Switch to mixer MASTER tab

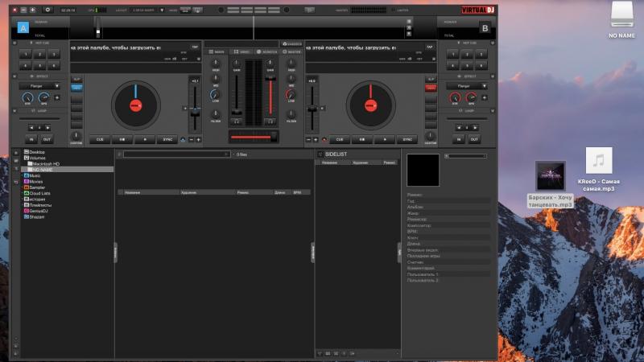click(x=291, y=51)
